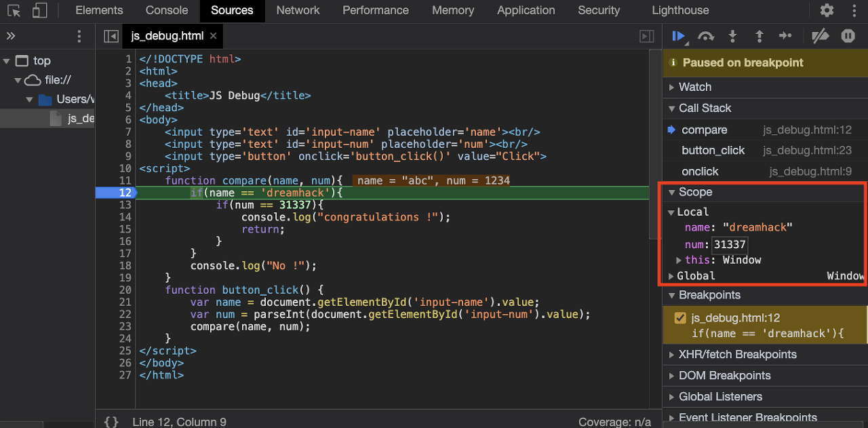The width and height of the screenshot is (868, 428).
Task: Toggle the device toolbar icon
Action: coord(39,11)
